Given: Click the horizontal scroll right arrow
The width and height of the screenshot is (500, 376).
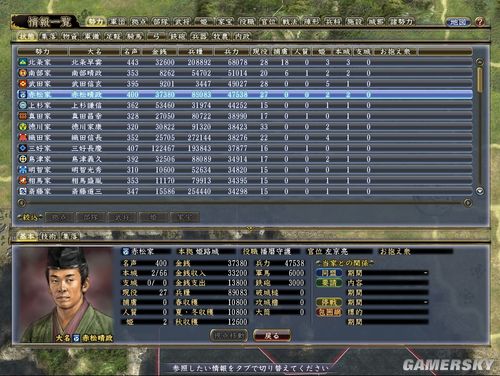Looking at the screenshot, I should 468,203.
